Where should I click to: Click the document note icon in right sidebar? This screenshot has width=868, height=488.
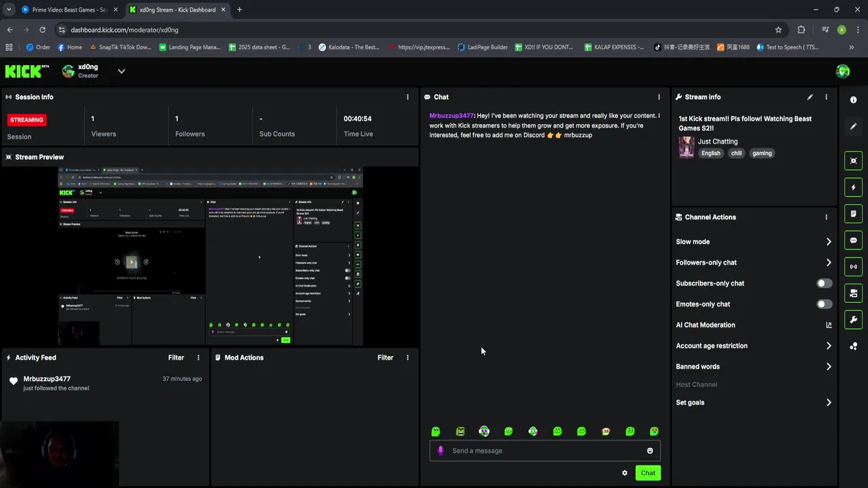(x=853, y=213)
